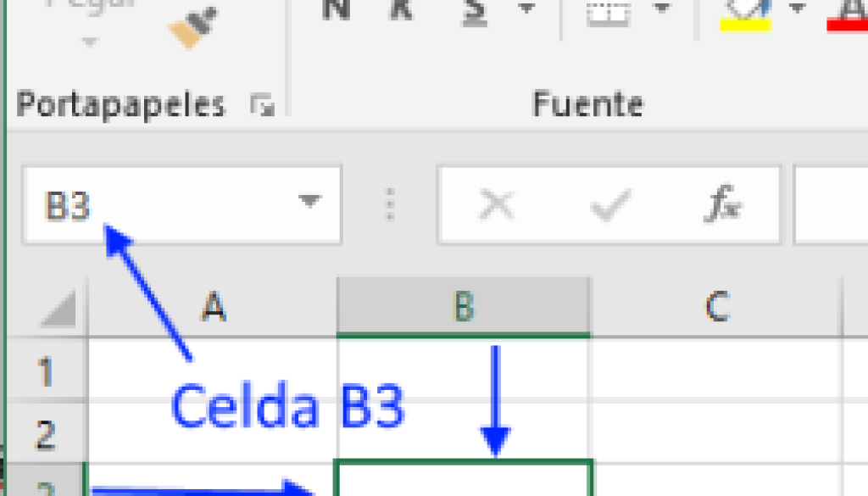Expand the Name Box dropdown

(x=309, y=203)
